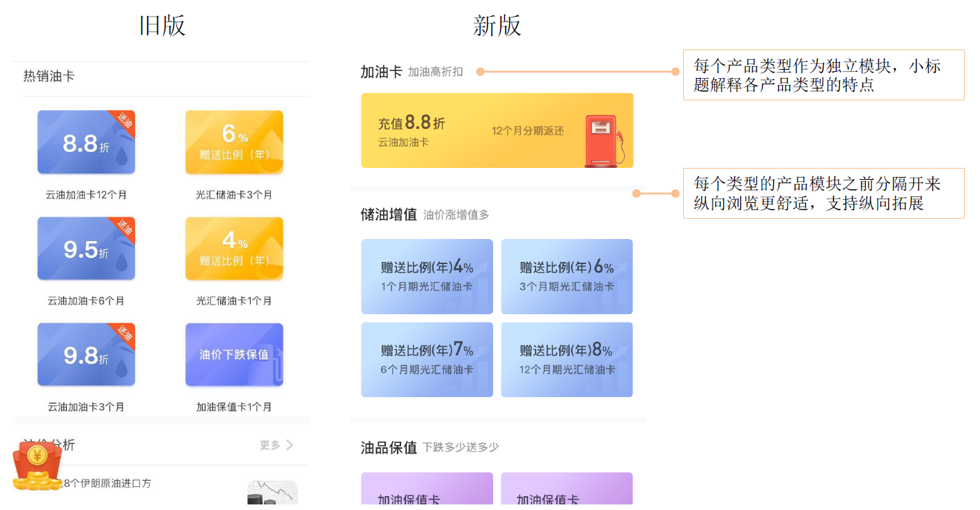Select the 9.5折 云油加油卡6个月 card
The width and height of the screenshot is (980, 510).
86,249
